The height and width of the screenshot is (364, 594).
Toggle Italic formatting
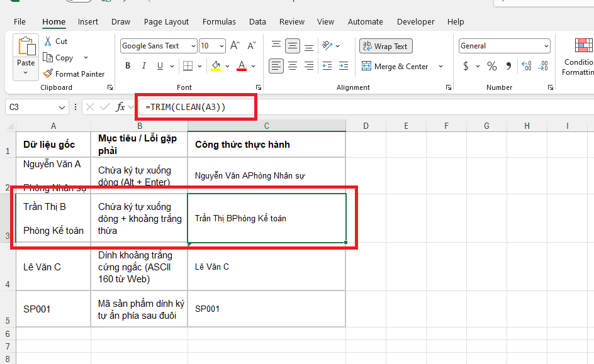pyautogui.click(x=144, y=66)
